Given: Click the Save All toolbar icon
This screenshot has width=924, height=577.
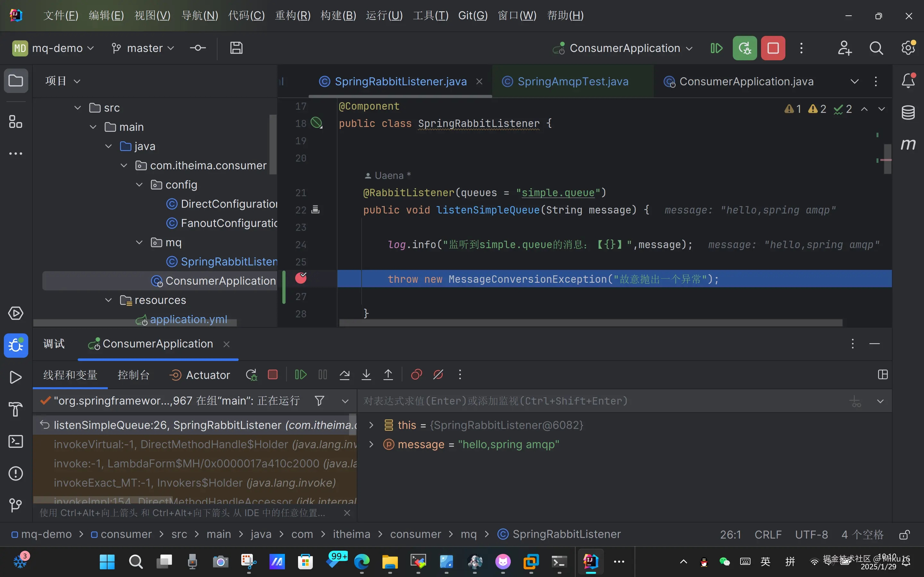Looking at the screenshot, I should point(236,48).
